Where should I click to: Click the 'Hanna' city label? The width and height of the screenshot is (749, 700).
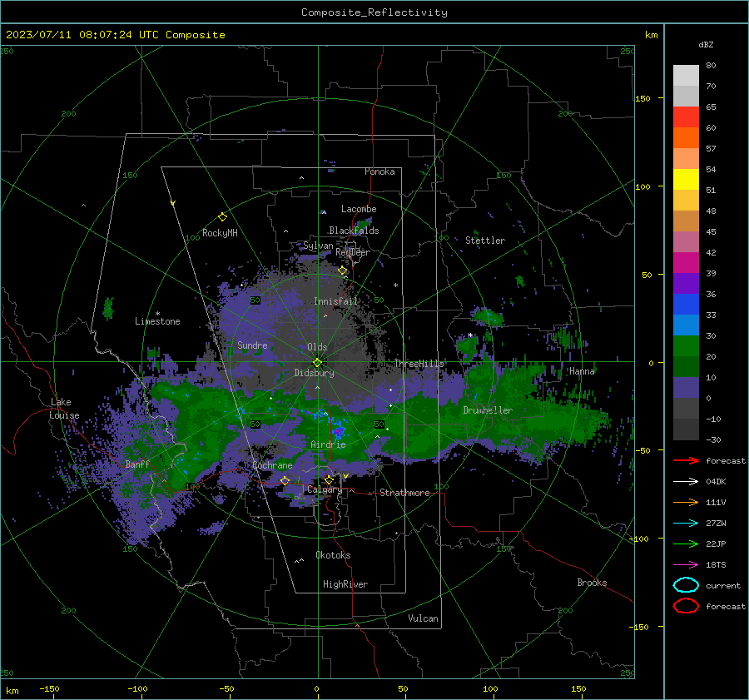tap(582, 370)
